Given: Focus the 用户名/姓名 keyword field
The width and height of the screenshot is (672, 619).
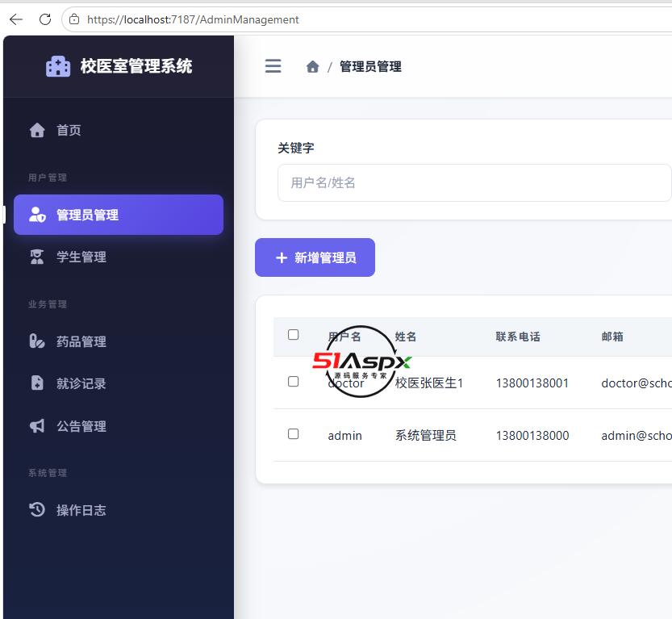Looking at the screenshot, I should pyautogui.click(x=474, y=182).
